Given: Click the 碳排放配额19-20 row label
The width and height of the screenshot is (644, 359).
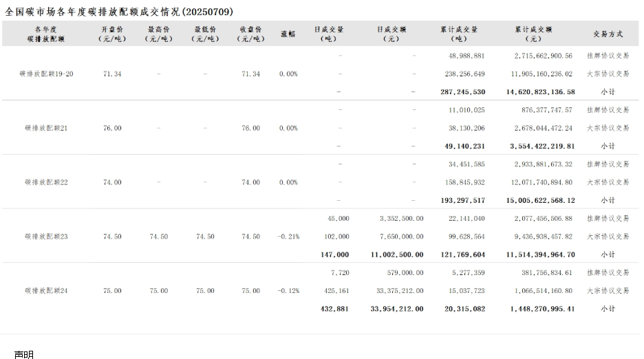Looking at the screenshot, I should pyautogui.click(x=46, y=74).
